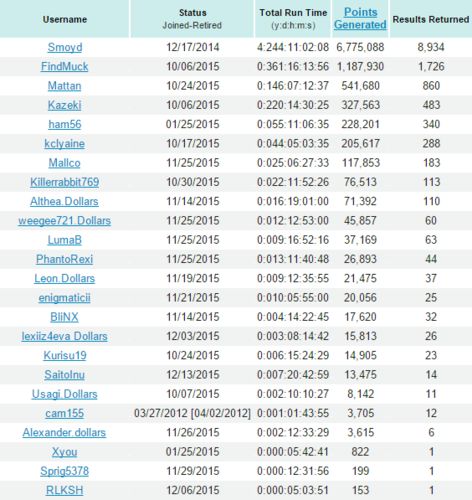Open the Smoyd user profile link

pos(65,47)
